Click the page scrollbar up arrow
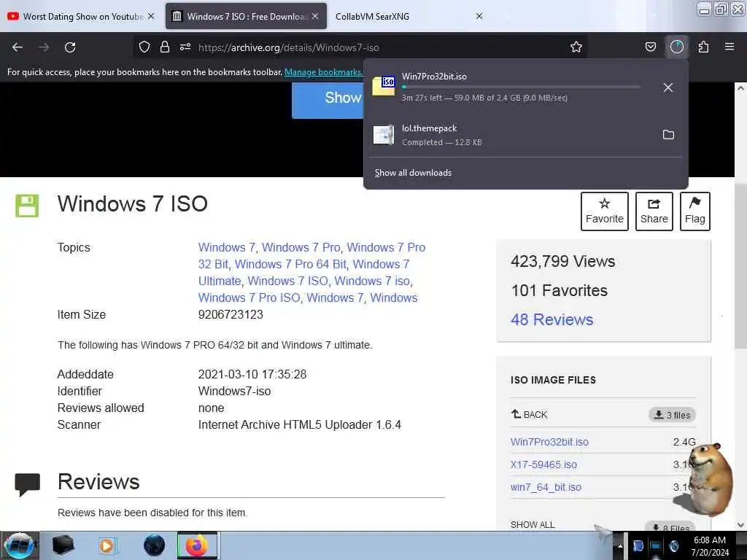 [x=740, y=88]
